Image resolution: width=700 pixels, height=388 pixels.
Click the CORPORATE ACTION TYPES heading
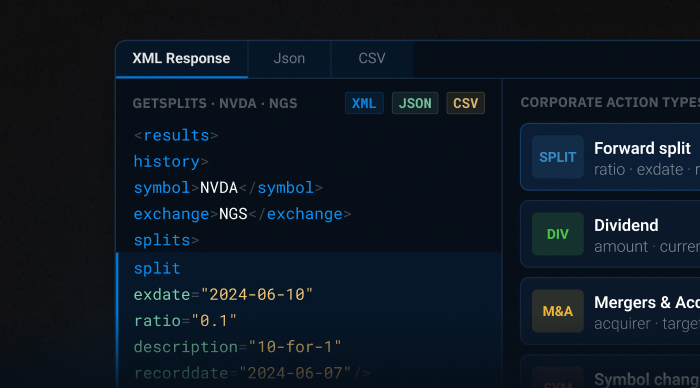[x=610, y=103]
